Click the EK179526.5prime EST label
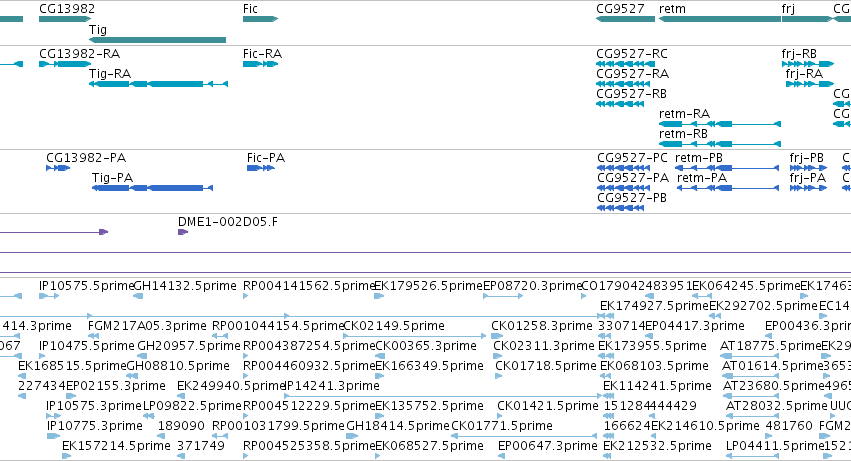This screenshot has height=461, width=851. tap(428, 286)
